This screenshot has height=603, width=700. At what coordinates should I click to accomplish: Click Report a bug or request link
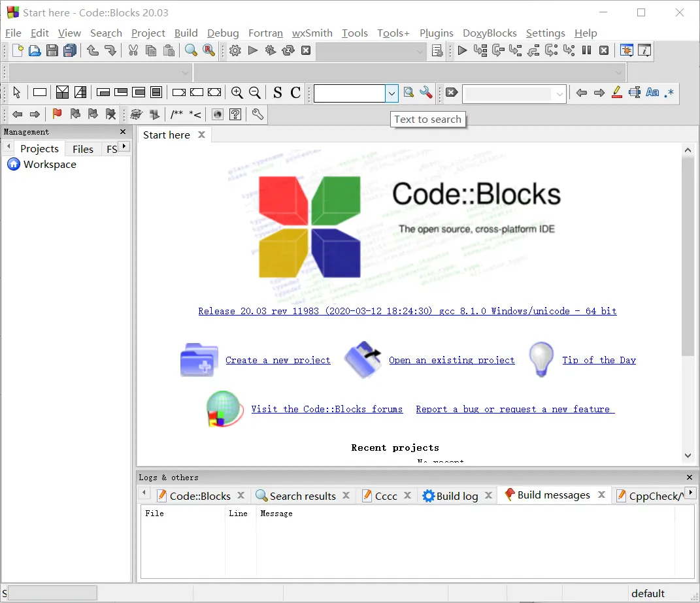[515, 409]
